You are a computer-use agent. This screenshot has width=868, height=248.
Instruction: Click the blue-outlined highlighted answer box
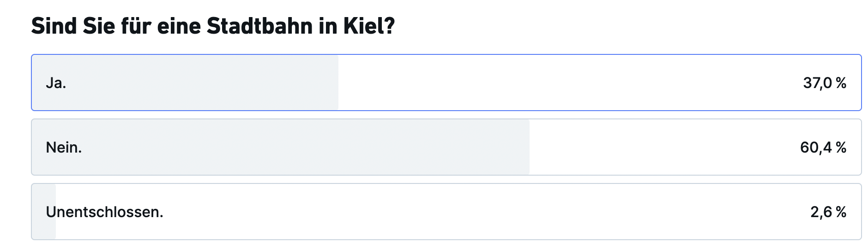(x=446, y=83)
